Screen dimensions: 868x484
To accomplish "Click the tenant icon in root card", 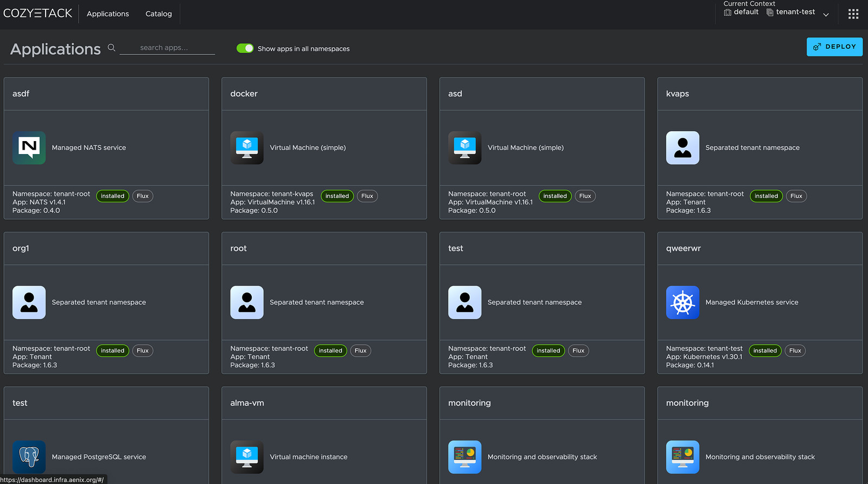I will click(247, 302).
